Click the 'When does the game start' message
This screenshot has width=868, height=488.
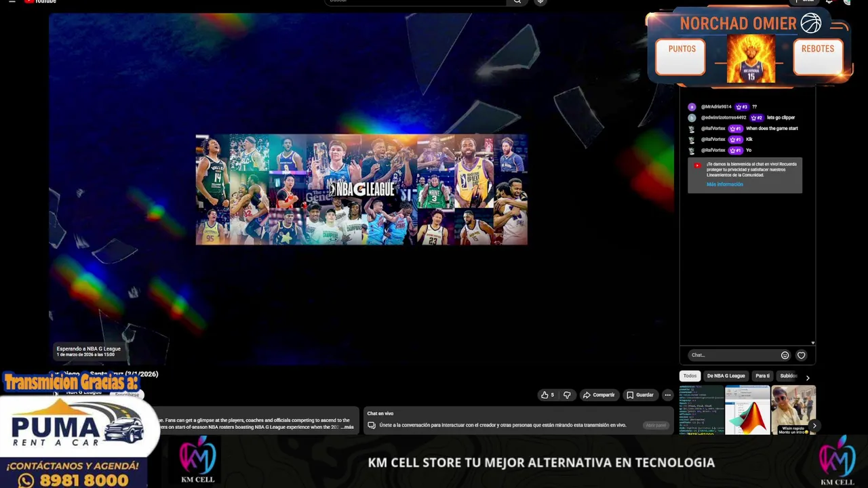point(772,129)
